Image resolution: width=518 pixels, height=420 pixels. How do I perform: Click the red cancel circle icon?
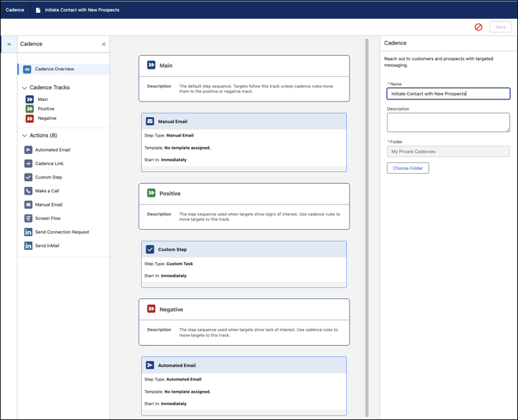tap(479, 27)
